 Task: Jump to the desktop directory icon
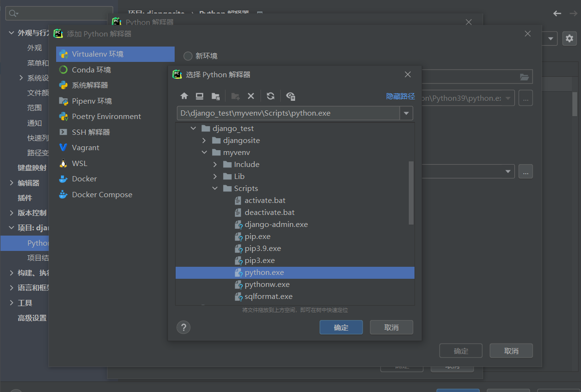pyautogui.click(x=200, y=96)
